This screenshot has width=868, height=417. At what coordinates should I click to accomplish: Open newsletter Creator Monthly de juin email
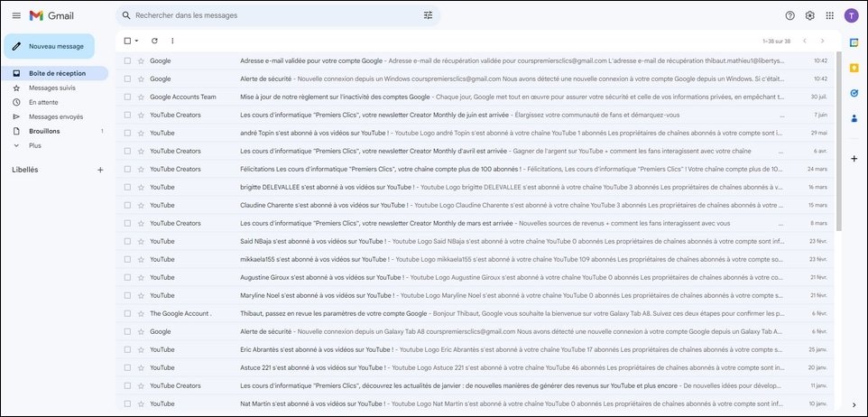click(x=475, y=115)
